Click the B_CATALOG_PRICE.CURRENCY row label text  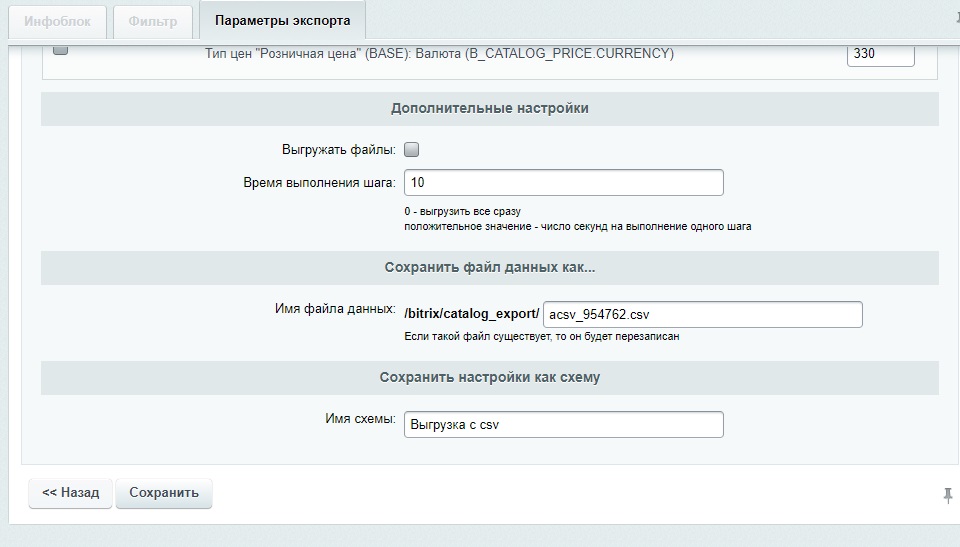(x=439, y=54)
